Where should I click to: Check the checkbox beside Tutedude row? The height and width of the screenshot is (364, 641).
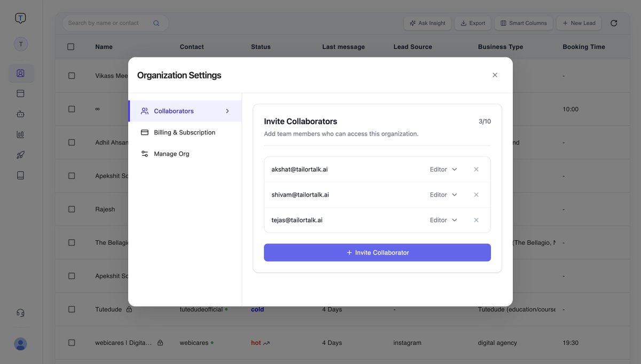click(x=71, y=308)
